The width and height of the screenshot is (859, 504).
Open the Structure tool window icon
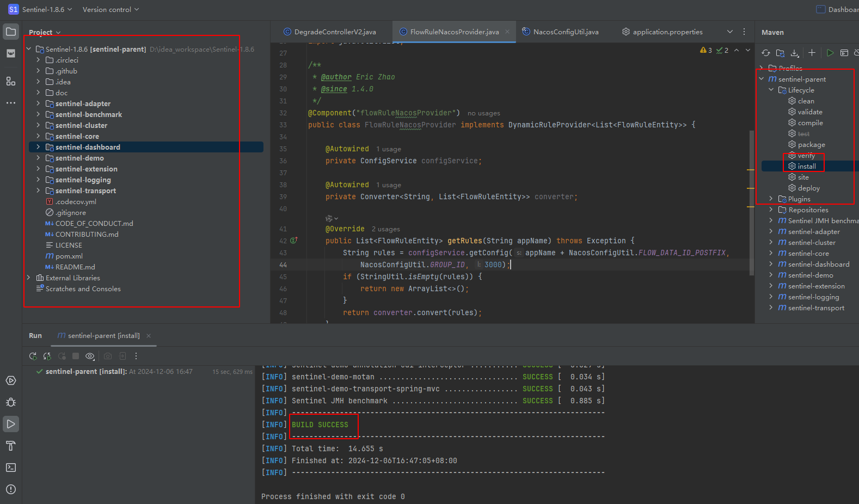pyautogui.click(x=11, y=81)
